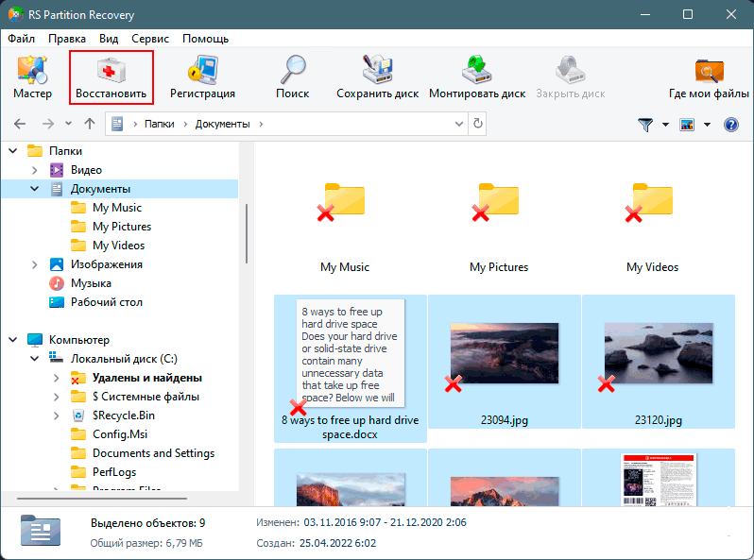754x560 pixels.
Task: Select My Videos in the tree
Action: click(119, 246)
